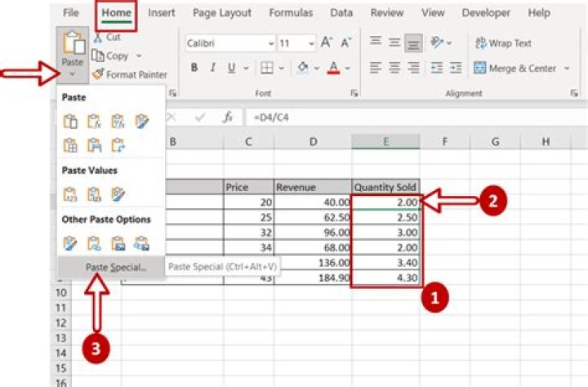Apply the Fill Color bucket
This screenshot has width=588, height=387.
pyautogui.click(x=303, y=68)
